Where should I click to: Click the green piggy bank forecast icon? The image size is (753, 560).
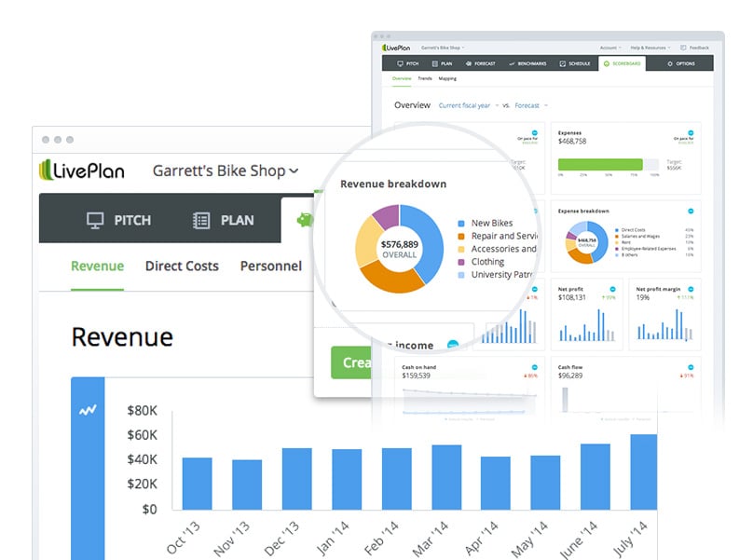306,220
